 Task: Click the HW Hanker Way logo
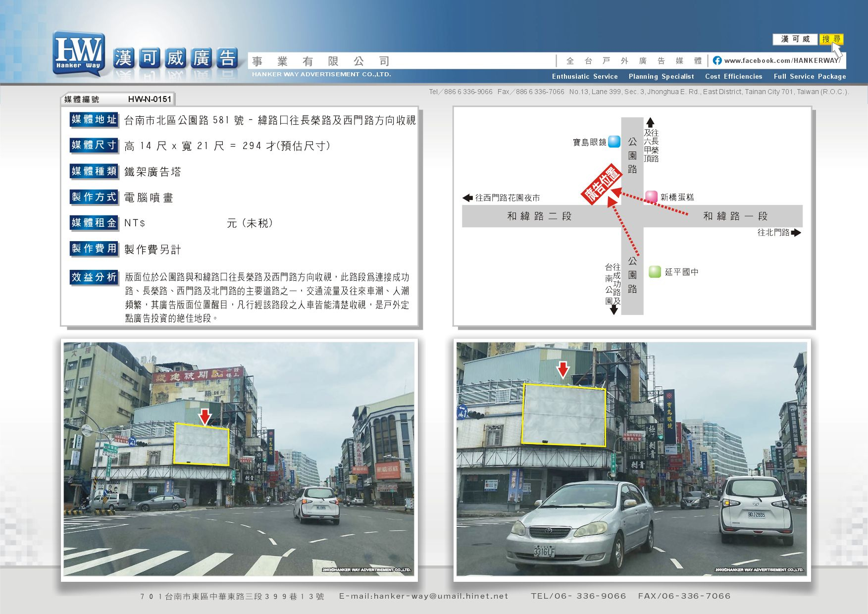(x=79, y=54)
